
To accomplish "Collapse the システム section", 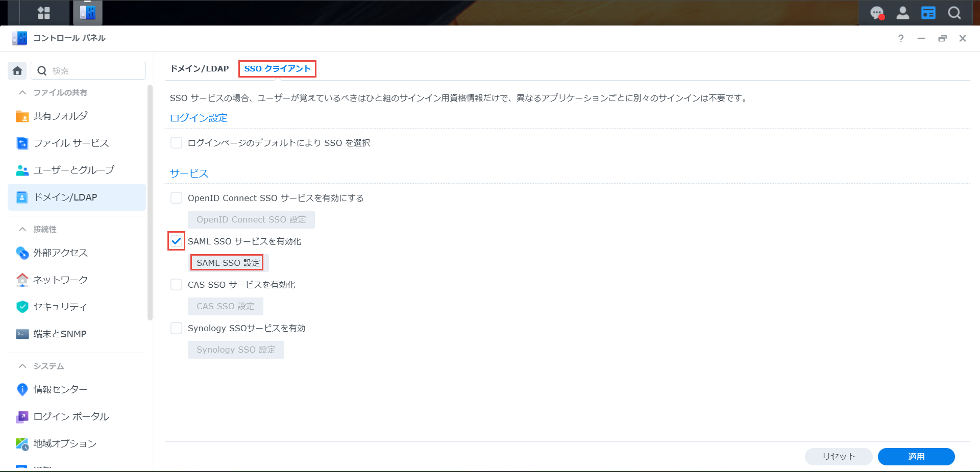I will click(x=22, y=366).
